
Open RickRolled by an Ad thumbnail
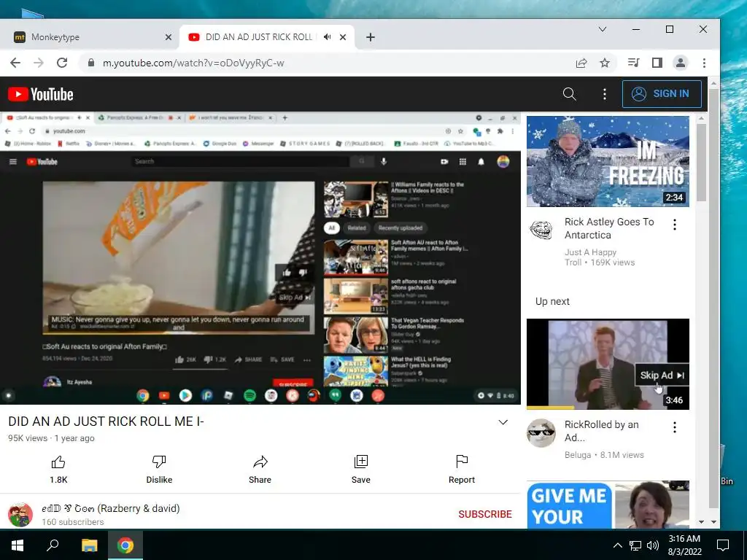(608, 364)
